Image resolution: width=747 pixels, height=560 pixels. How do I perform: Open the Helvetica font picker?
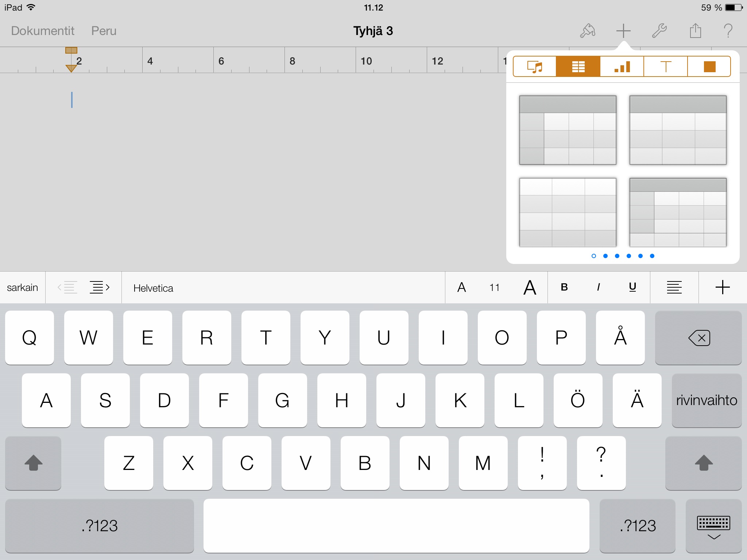coord(153,288)
